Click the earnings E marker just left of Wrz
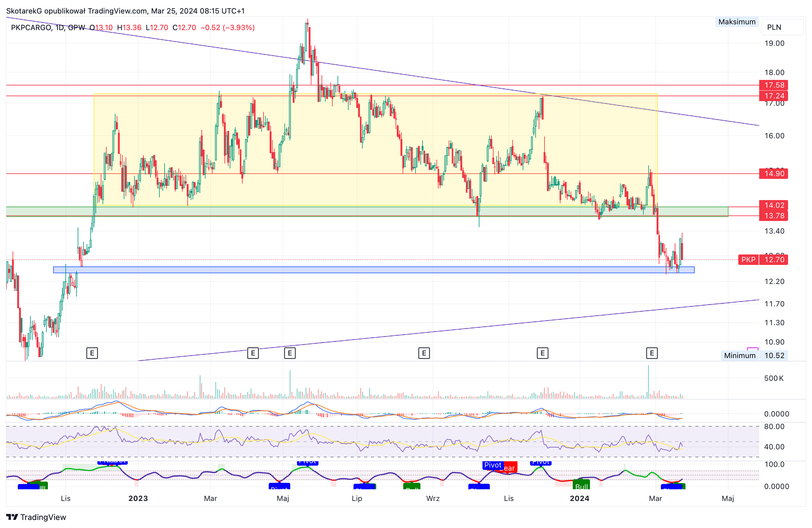The height and width of the screenshot is (528, 812). click(x=424, y=353)
